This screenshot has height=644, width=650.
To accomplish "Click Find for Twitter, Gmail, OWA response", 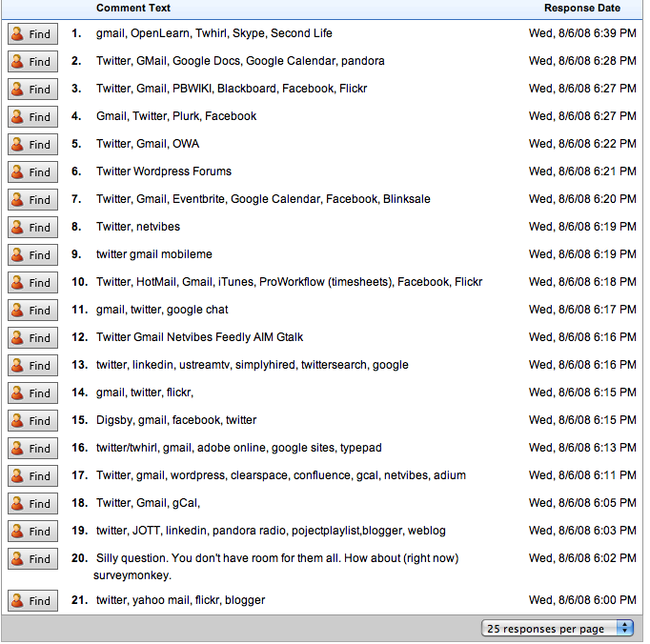I will click(32, 144).
